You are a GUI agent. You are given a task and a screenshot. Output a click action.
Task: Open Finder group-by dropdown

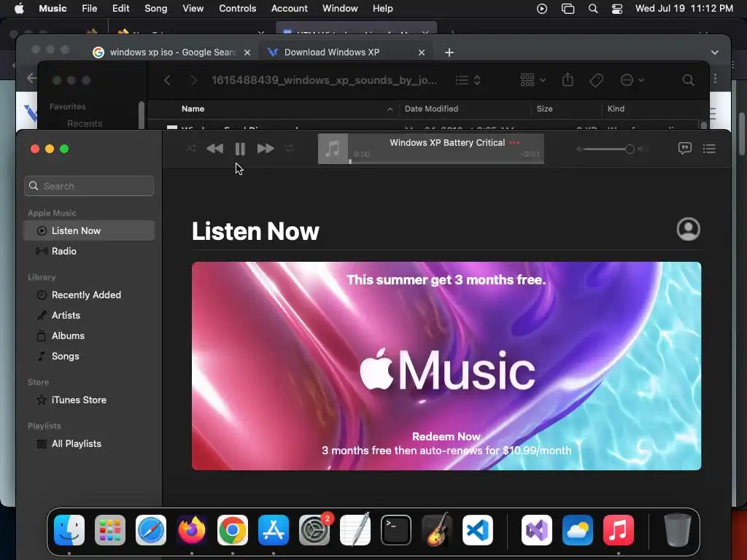pyautogui.click(x=533, y=80)
